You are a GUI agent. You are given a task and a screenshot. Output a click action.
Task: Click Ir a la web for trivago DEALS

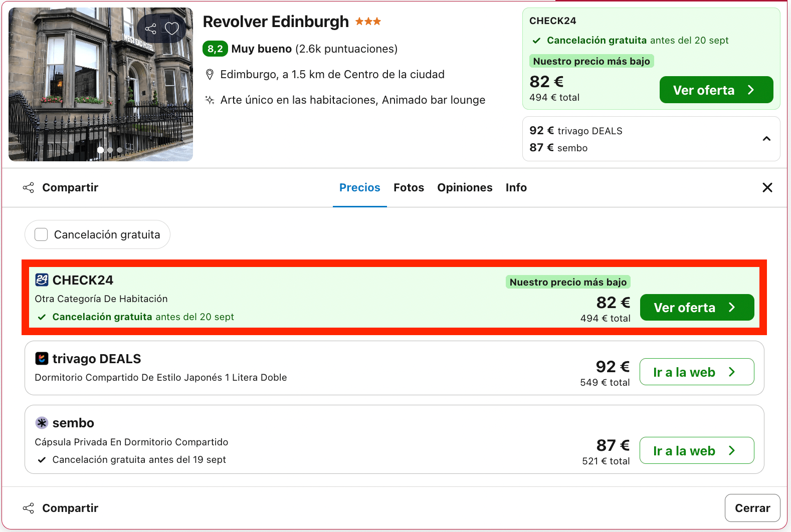(x=697, y=372)
